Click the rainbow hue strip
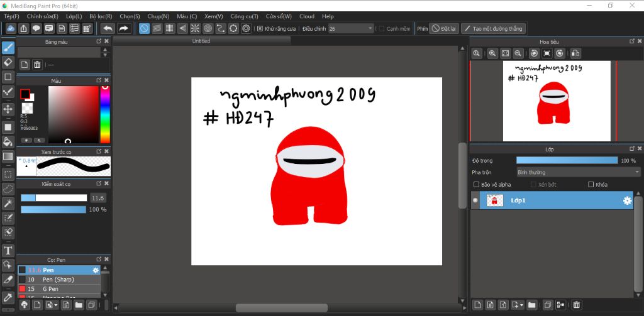Screen dimensions: 644x316 tap(105, 114)
